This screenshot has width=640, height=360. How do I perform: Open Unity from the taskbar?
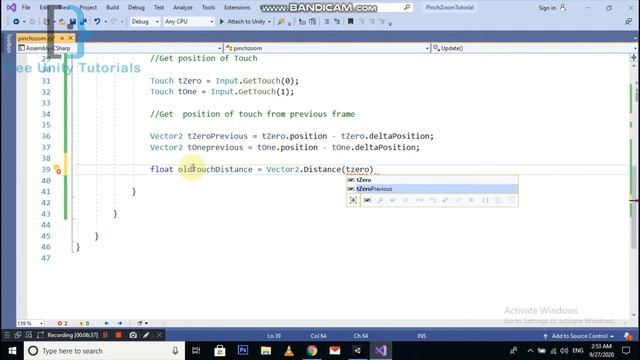point(358,351)
